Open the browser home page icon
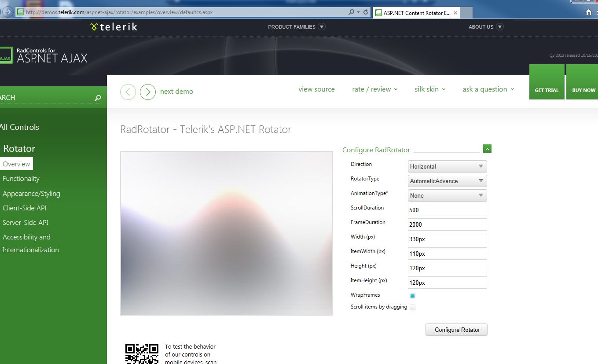 [589, 12]
